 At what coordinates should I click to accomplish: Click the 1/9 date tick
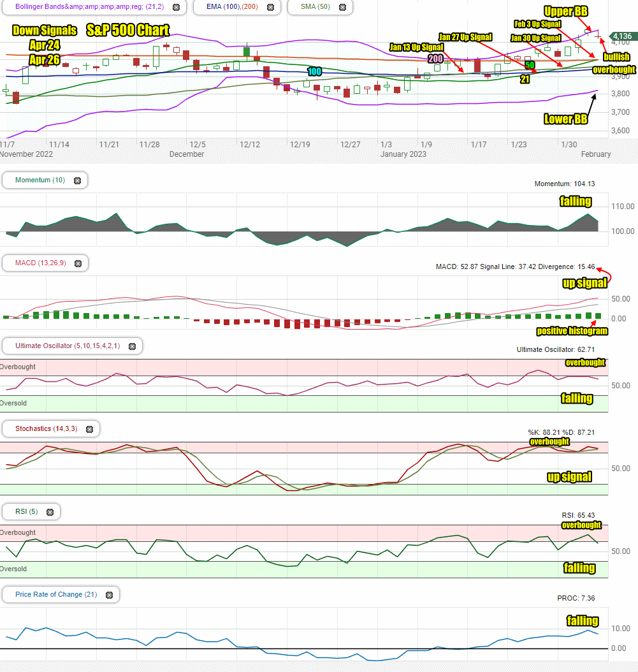coord(426,145)
